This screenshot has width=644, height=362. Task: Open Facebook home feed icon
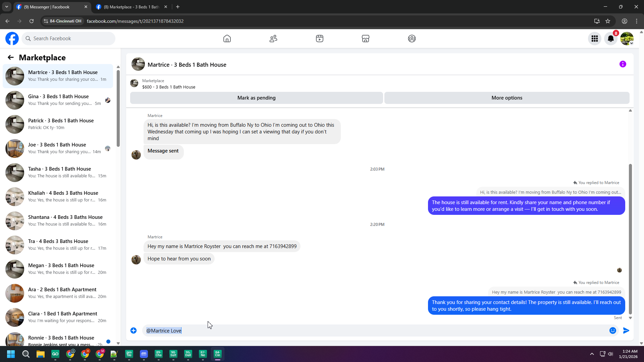tap(227, 39)
